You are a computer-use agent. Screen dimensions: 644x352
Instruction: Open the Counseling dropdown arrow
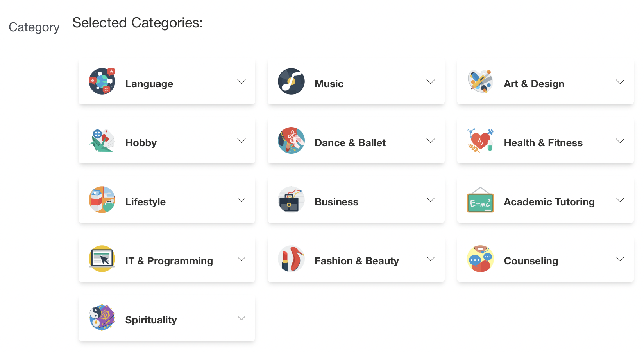click(620, 259)
